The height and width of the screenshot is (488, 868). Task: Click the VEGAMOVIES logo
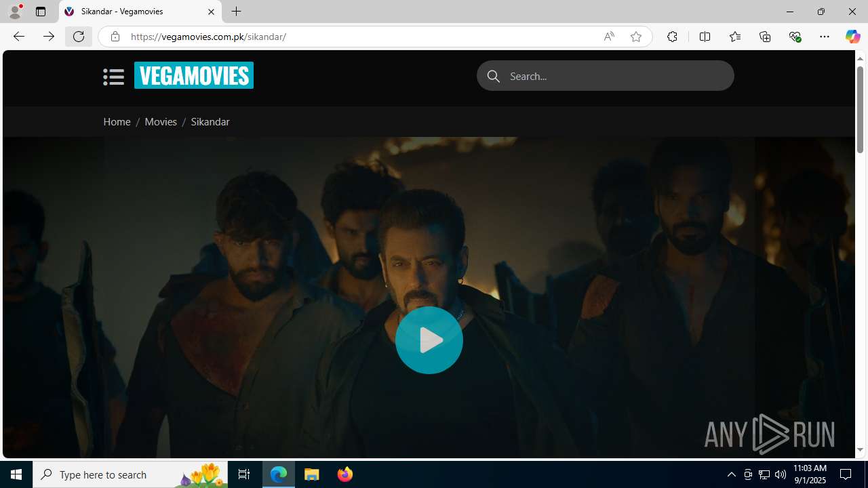click(x=194, y=75)
